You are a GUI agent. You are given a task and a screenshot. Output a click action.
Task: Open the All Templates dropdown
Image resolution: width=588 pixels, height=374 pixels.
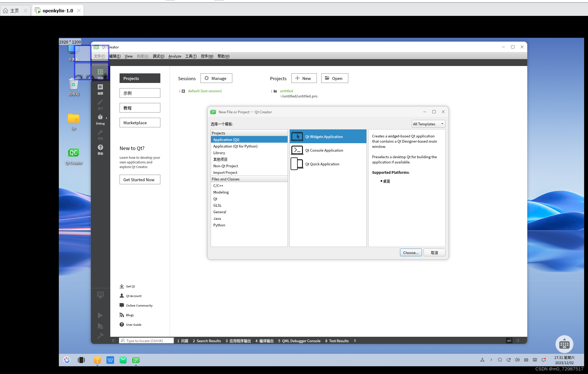coord(428,124)
